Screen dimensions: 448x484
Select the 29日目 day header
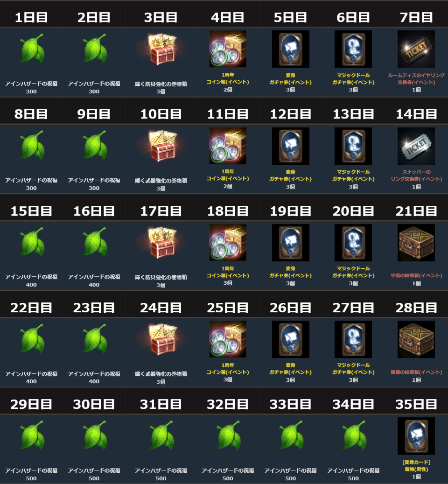31,404
